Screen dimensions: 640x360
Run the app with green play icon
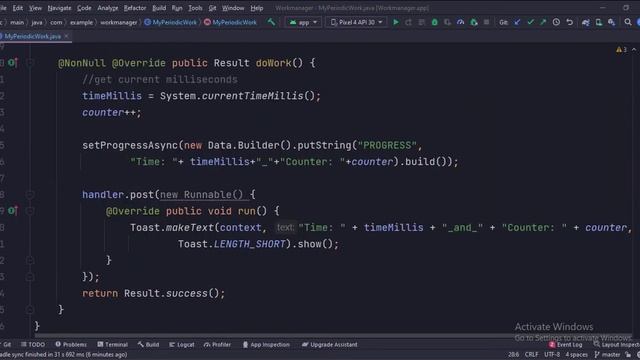tap(396, 22)
